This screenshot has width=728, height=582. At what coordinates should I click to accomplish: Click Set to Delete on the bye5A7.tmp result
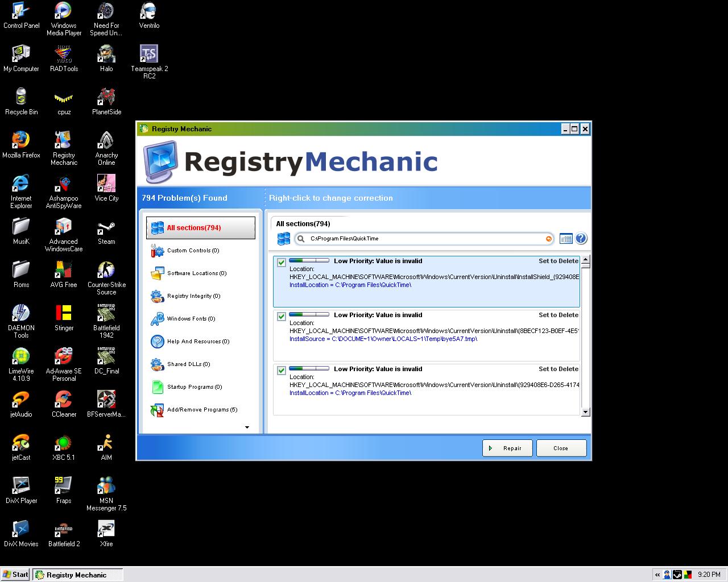tap(559, 315)
